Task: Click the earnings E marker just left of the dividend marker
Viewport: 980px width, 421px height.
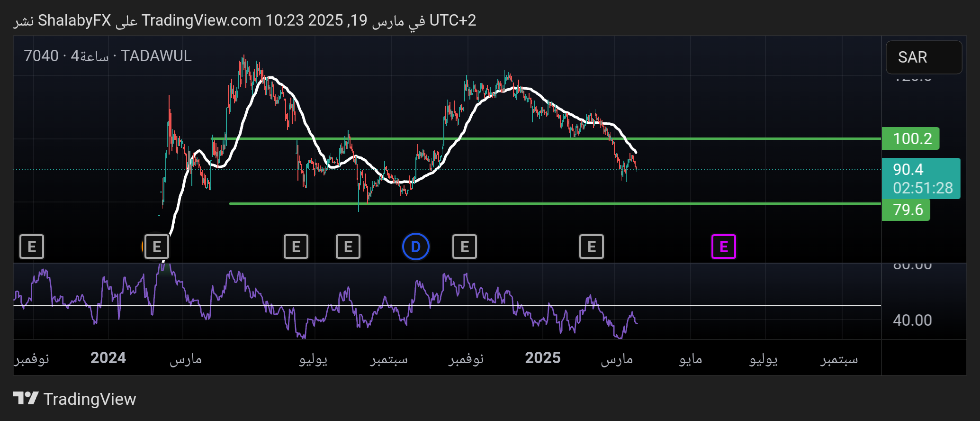Action: tap(348, 247)
